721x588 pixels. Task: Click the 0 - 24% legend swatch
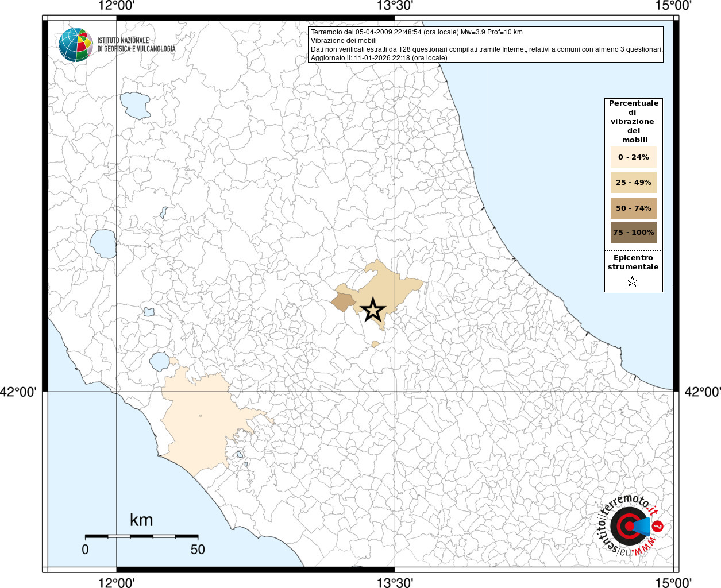click(x=633, y=157)
